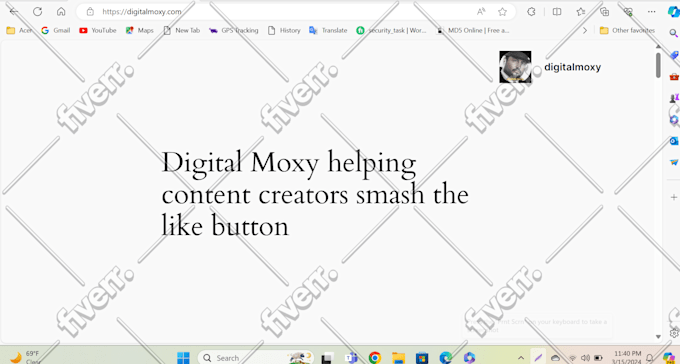
Task: Open the Copilot sidebar icon
Action: [x=673, y=12]
